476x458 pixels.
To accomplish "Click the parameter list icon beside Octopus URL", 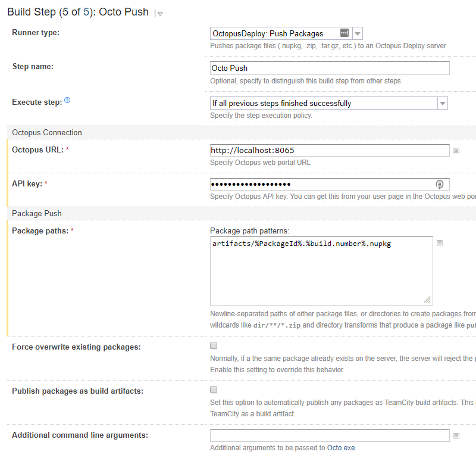I will click(x=456, y=151).
